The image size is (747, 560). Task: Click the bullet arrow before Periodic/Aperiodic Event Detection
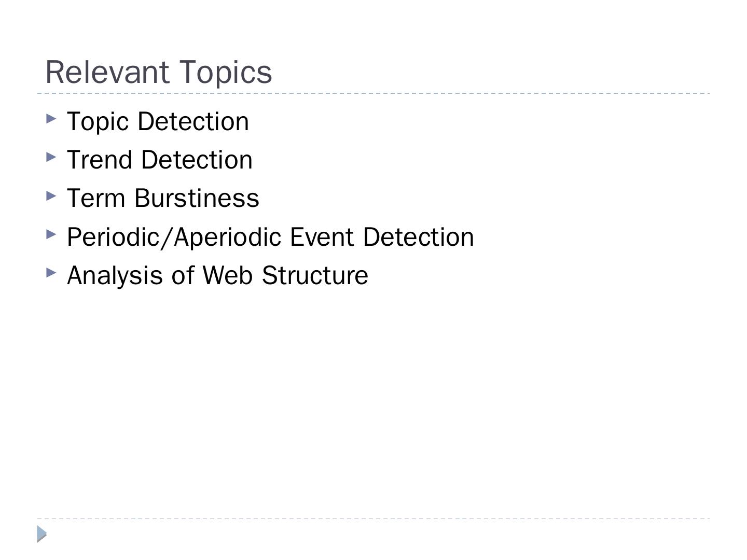click(51, 234)
